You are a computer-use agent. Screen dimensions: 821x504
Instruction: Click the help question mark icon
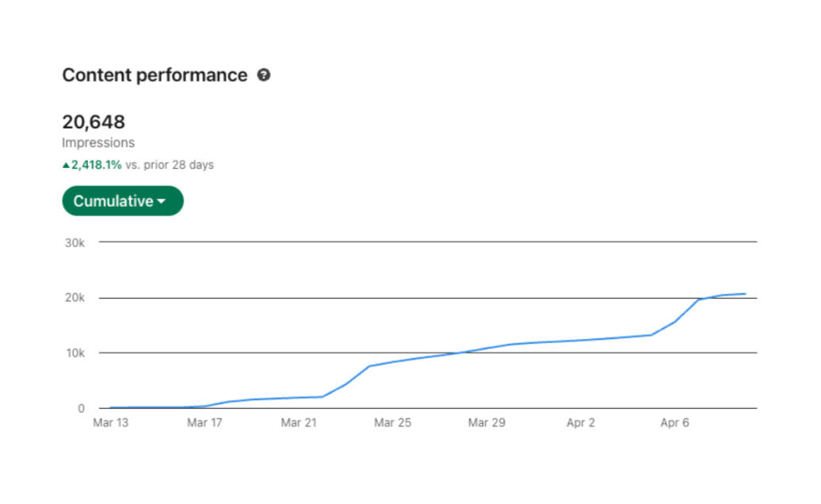coord(264,75)
